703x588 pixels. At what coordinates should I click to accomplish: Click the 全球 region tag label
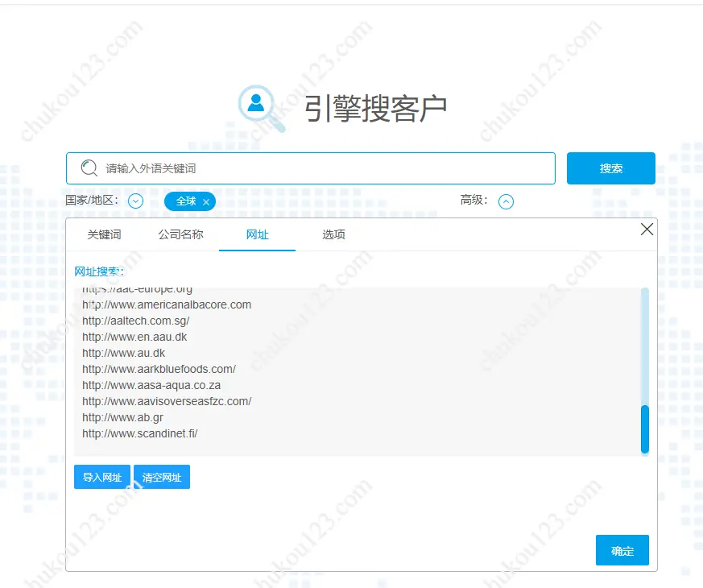[x=186, y=201]
